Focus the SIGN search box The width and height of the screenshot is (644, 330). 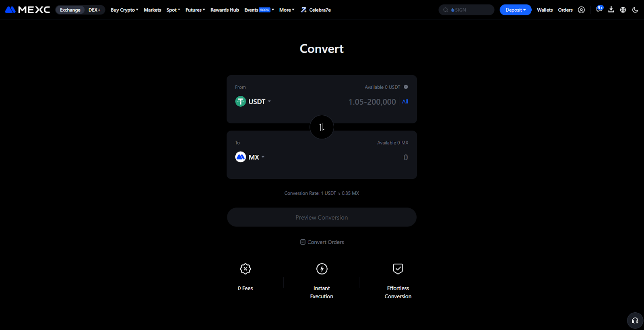pos(466,10)
